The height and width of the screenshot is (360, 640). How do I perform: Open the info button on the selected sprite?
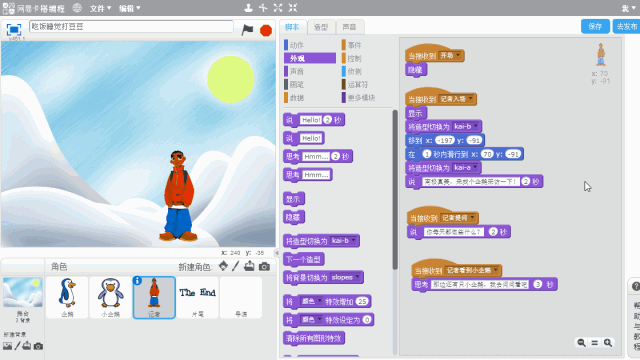point(138,281)
